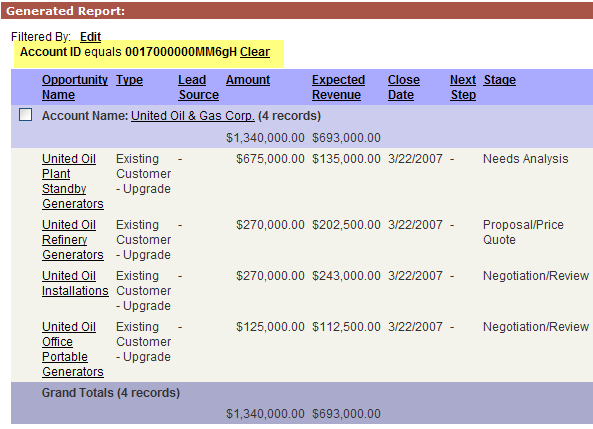Sort by Next Step column

click(463, 87)
